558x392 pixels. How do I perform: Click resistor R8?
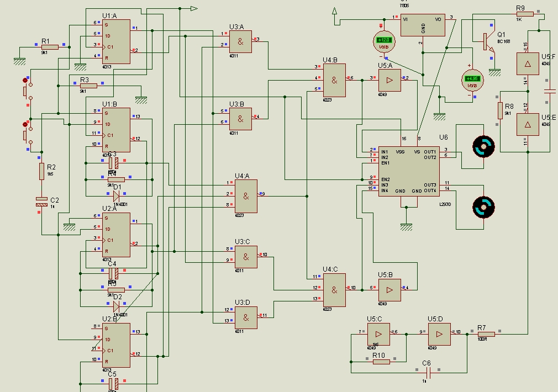[x=500, y=110]
